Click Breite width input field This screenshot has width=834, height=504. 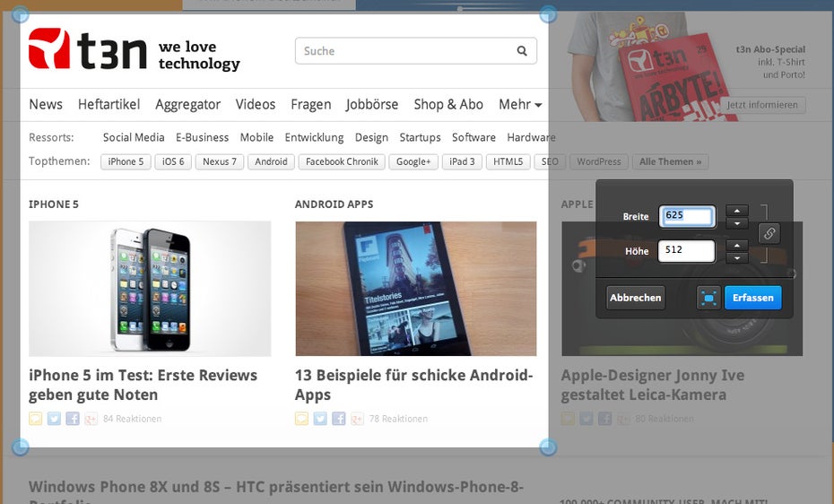point(687,216)
